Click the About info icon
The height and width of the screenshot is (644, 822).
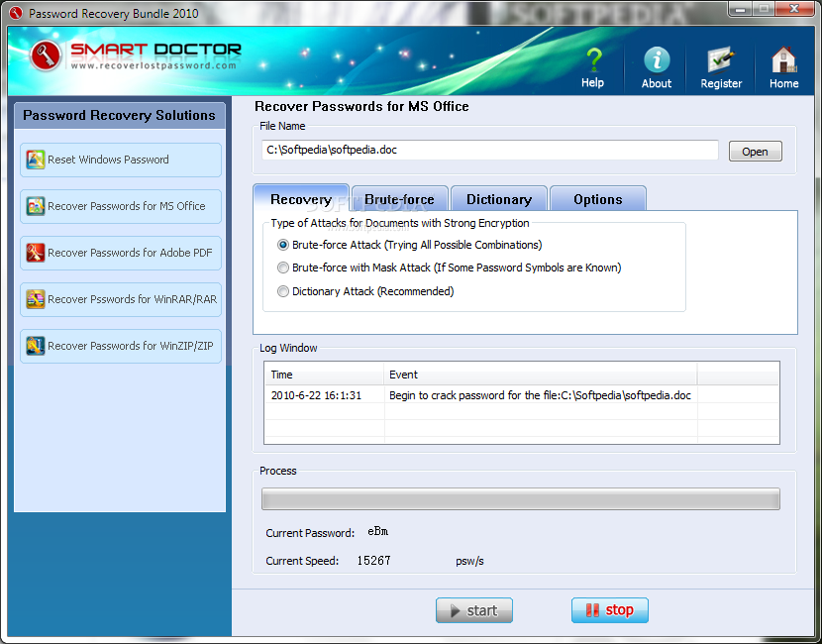pyautogui.click(x=657, y=59)
